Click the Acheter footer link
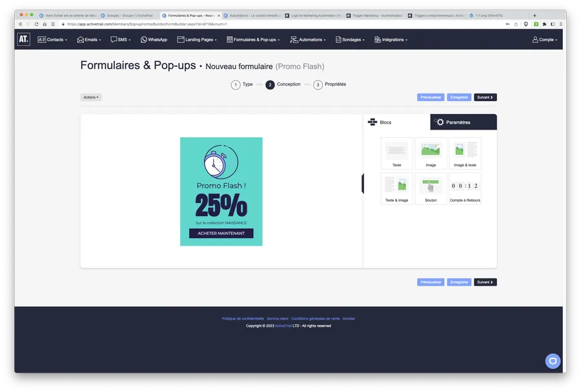The image size is (581, 392). point(349,318)
